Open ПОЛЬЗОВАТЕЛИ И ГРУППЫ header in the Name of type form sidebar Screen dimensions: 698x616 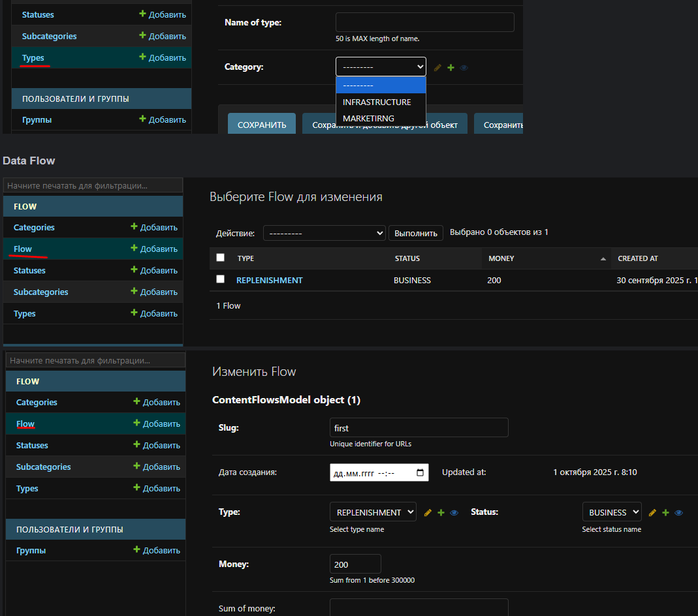tap(76, 99)
